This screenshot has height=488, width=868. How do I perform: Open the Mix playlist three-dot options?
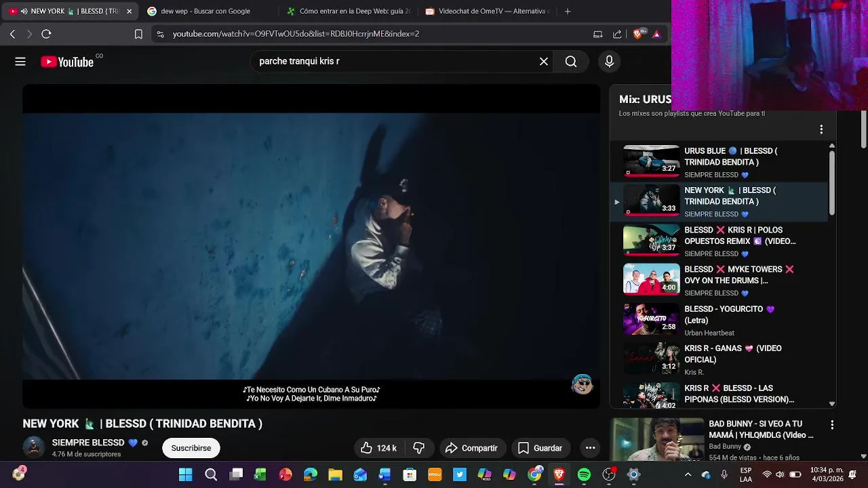point(821,129)
